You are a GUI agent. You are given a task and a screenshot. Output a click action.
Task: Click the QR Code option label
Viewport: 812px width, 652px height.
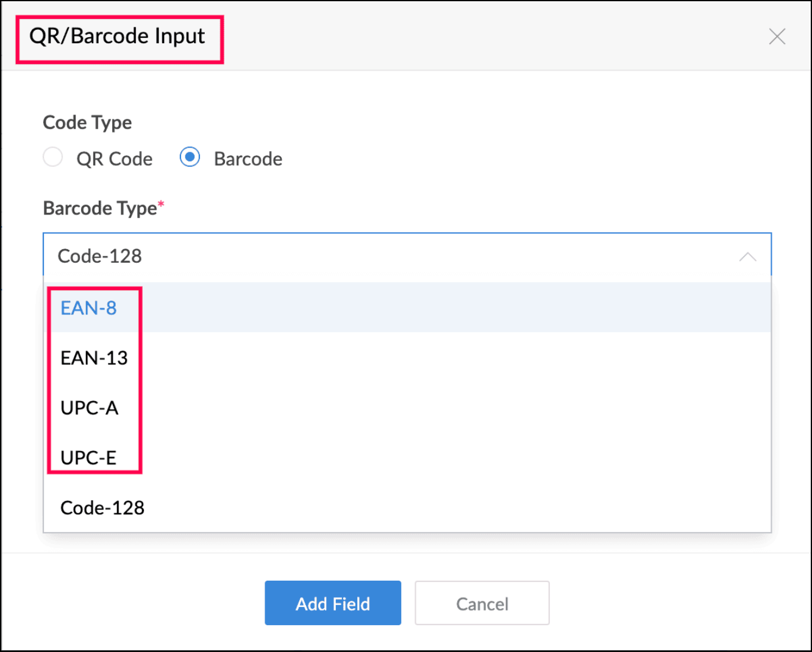tap(114, 159)
